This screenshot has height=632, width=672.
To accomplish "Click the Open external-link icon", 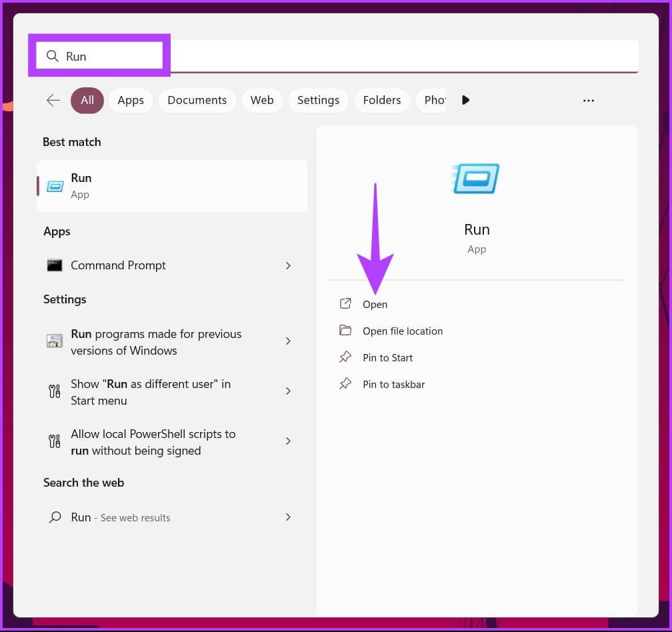I will (x=345, y=304).
